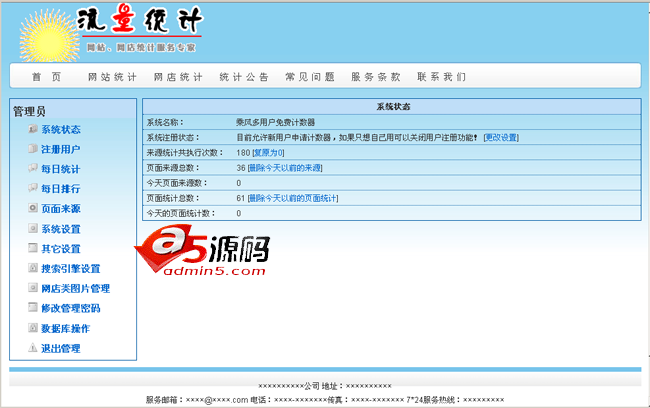The width and height of the screenshot is (650, 408).
Task: Open the 其它设置 sidebar link
Action: [61, 249]
